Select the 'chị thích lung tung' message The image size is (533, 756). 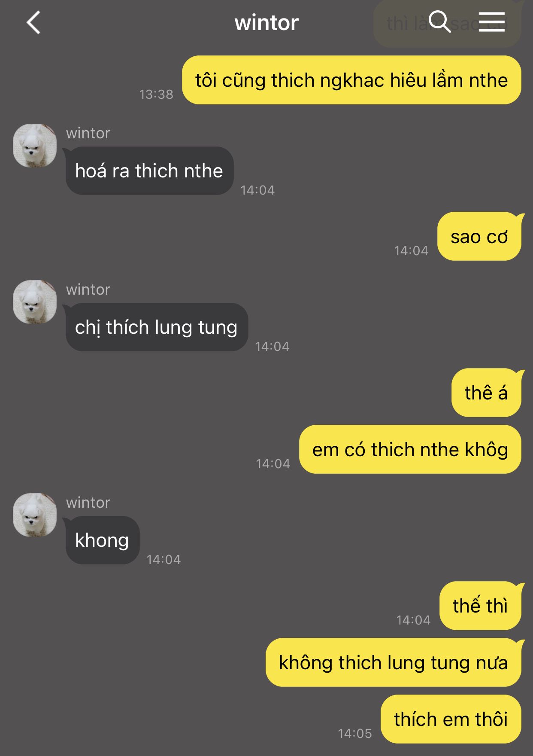pyautogui.click(x=157, y=327)
